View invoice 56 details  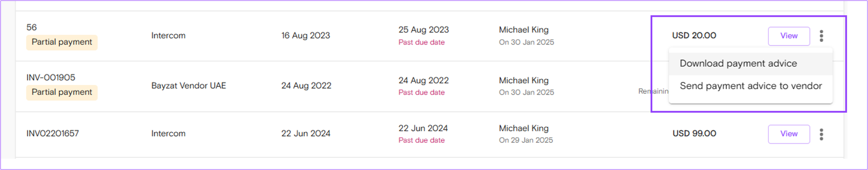click(789, 36)
